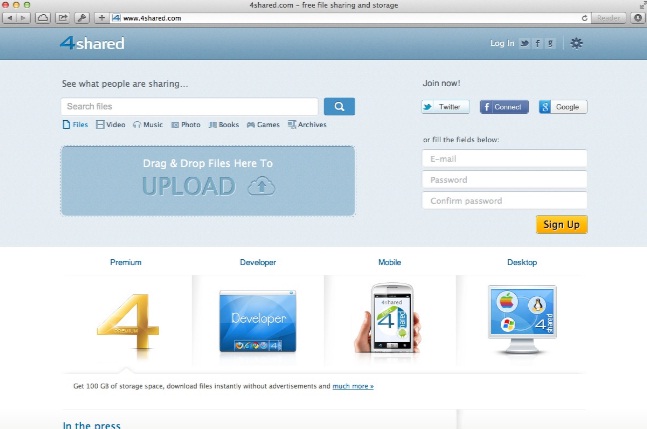
Task: Select the Books search category
Action: (x=224, y=125)
